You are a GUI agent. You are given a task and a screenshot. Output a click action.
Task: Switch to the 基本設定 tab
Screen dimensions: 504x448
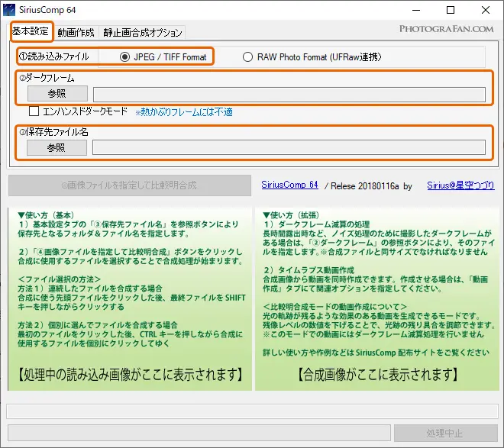pyautogui.click(x=31, y=31)
